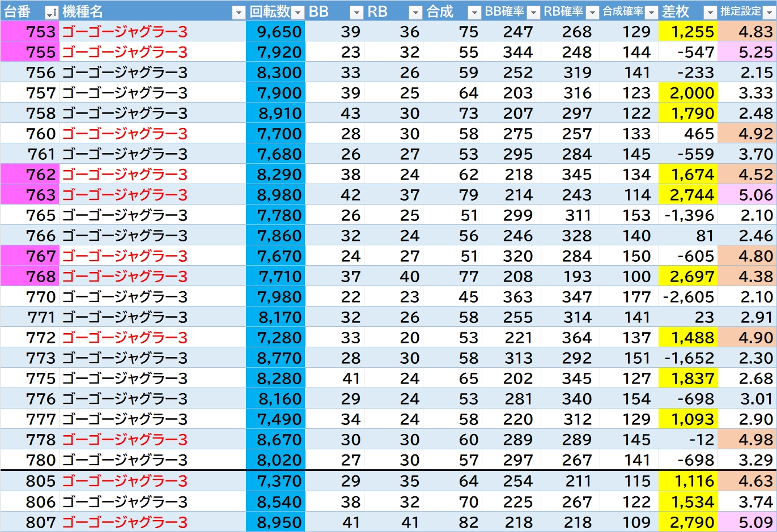Click the 7,920 spin count in row 755
777x532 pixels.
pos(275,52)
